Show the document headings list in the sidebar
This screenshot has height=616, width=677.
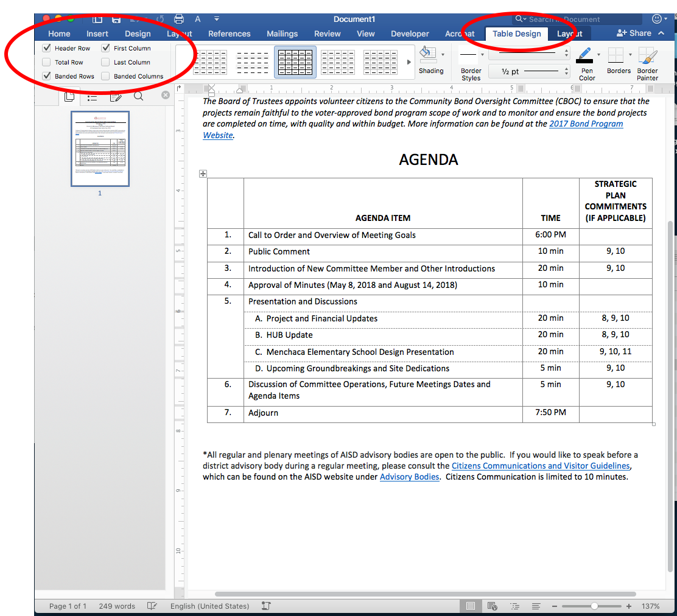(92, 96)
